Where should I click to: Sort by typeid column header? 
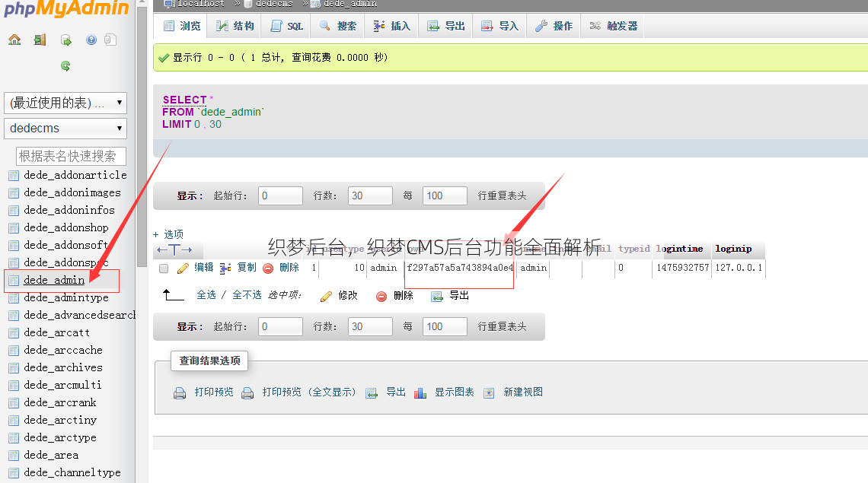point(634,249)
